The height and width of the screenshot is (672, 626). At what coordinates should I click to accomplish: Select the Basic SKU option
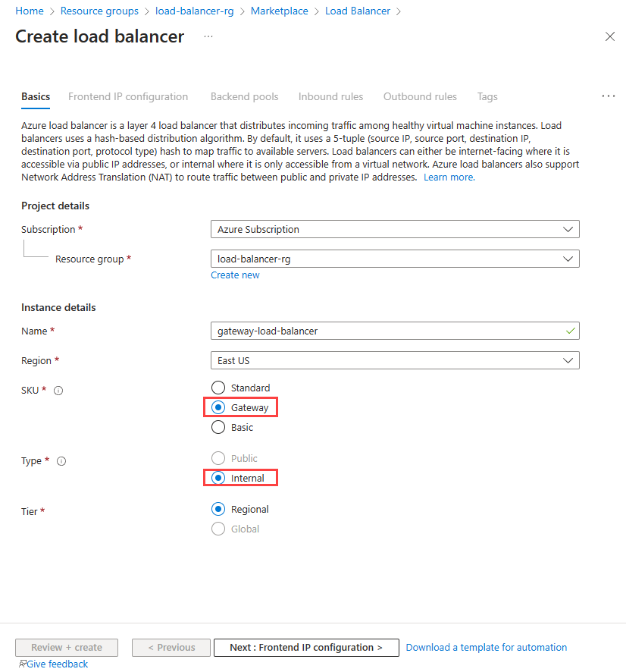[218, 427]
